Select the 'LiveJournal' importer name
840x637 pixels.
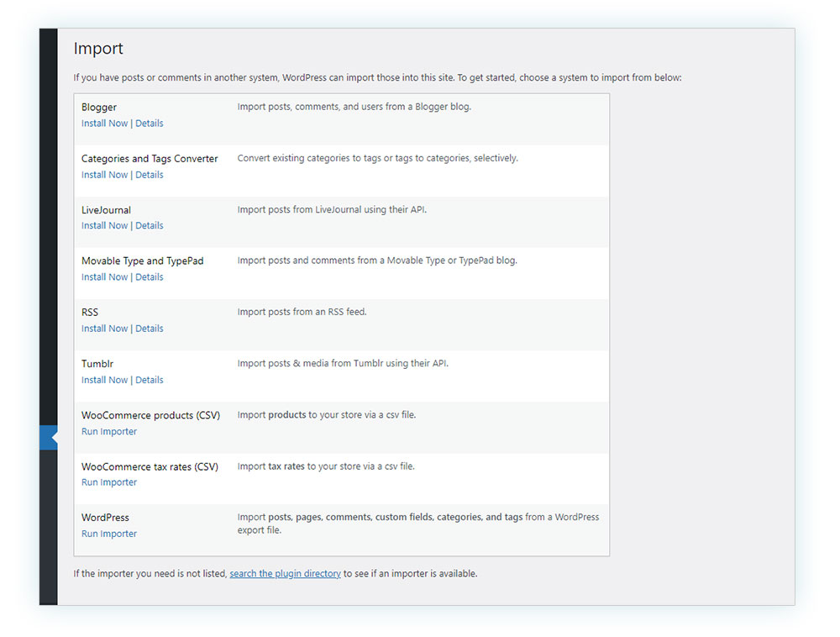click(x=106, y=210)
